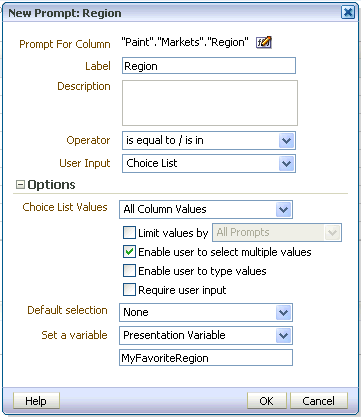Tick the Require user input checkbox
Screen dimensions: 361x417
[x=129, y=290]
